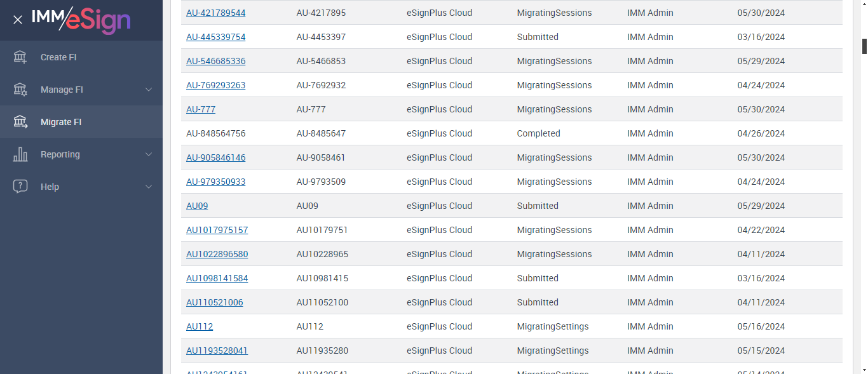Expand the Help menu chevron
Screen dimensions: 868x374
tap(149, 187)
